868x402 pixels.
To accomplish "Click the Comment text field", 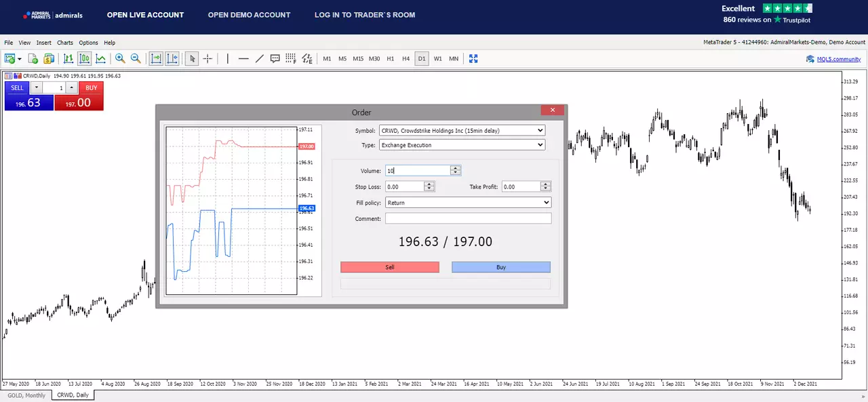I will (x=468, y=218).
